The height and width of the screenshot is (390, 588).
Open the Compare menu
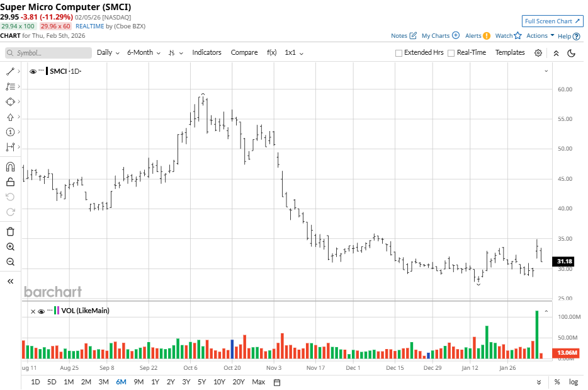tap(244, 52)
